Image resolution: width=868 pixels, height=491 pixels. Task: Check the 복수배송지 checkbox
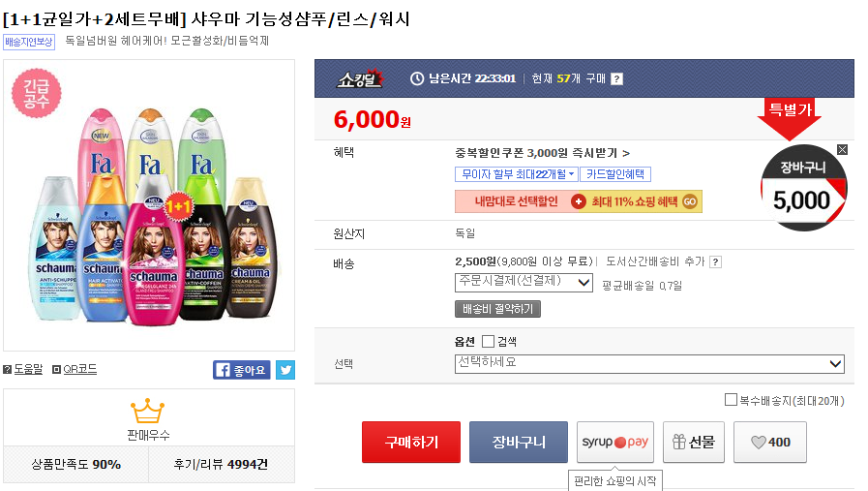coord(731,400)
